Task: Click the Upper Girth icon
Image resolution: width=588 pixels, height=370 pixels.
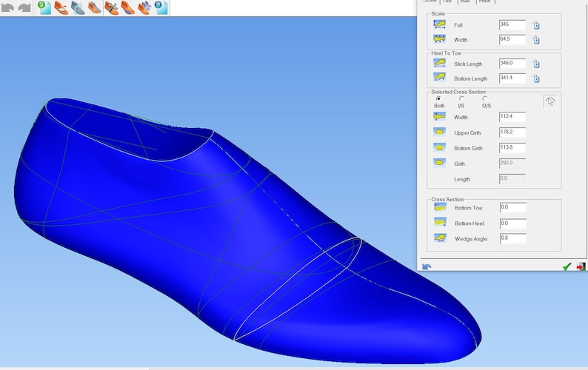Action: tap(439, 132)
